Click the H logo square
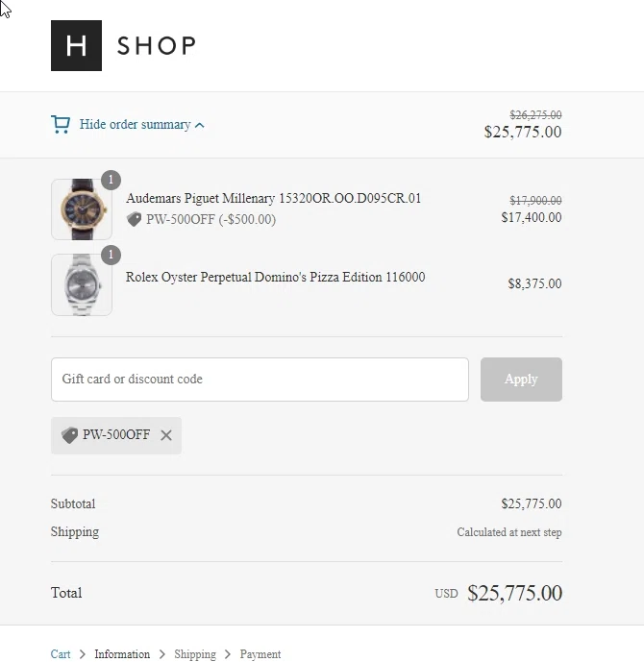 point(76,45)
